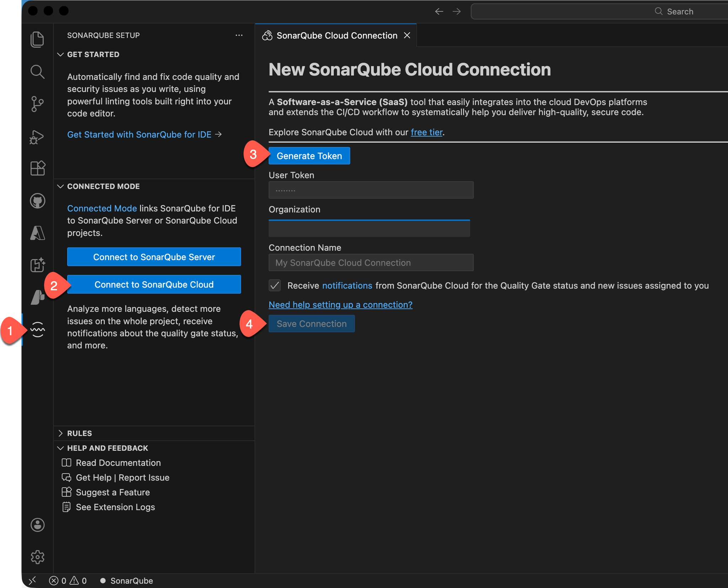Open the Azure view in activity bar

(37, 233)
